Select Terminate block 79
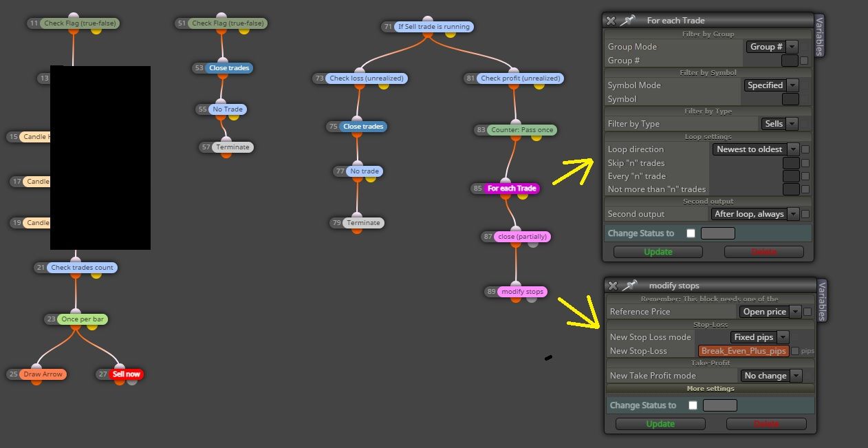Screen dimensions: 868x448 coord(363,223)
